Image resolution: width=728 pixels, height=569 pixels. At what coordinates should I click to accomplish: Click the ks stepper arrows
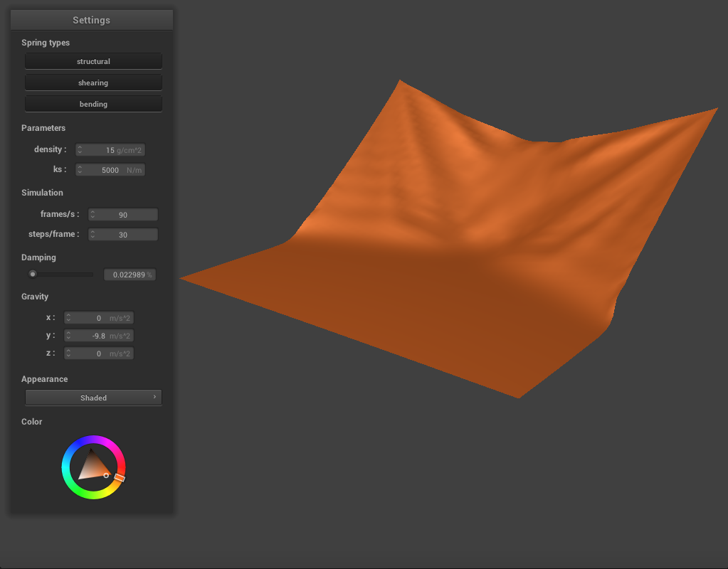80,171
